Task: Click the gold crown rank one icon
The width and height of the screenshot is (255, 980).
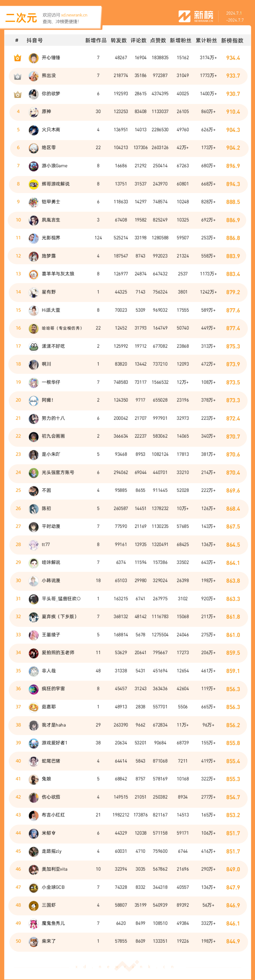Action: click(x=17, y=58)
